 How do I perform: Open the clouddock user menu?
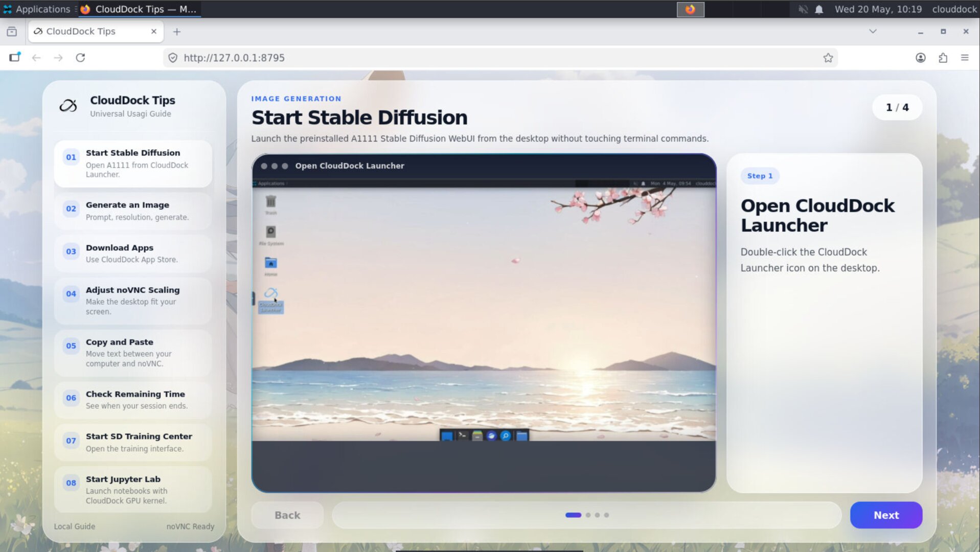click(x=954, y=9)
